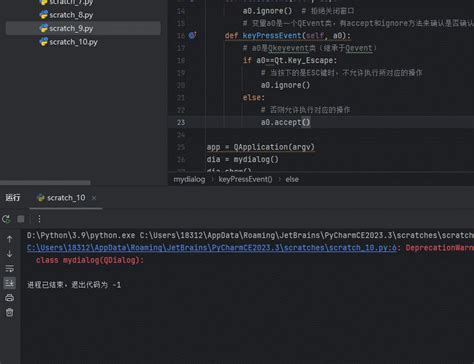Rerun scratch_10 with the rerun icon

click(x=6, y=219)
